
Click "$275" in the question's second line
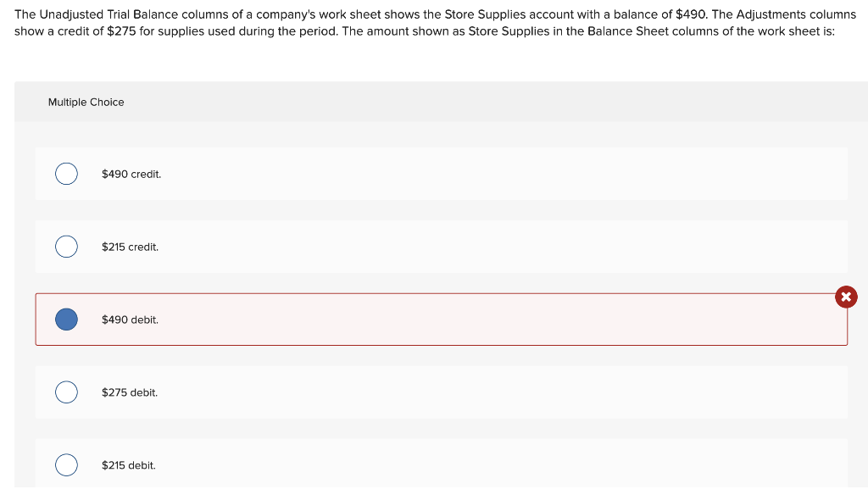(121, 31)
